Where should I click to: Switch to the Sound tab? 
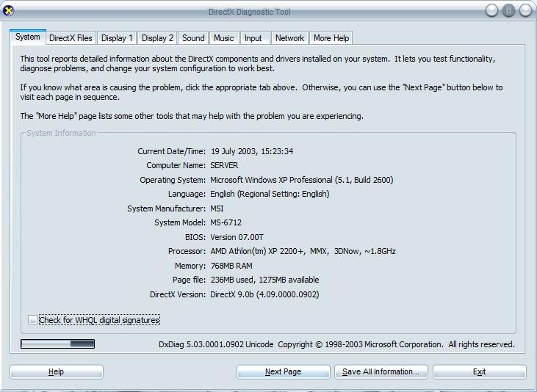[x=193, y=38]
